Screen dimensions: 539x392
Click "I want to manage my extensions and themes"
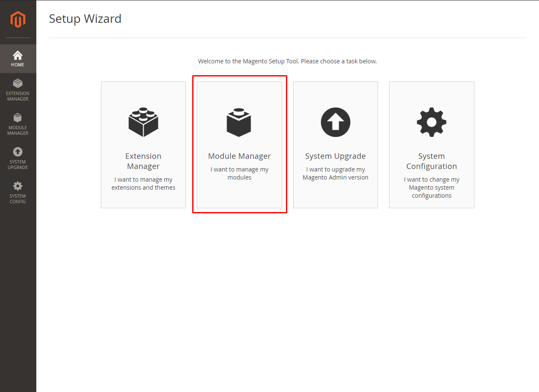point(144,184)
